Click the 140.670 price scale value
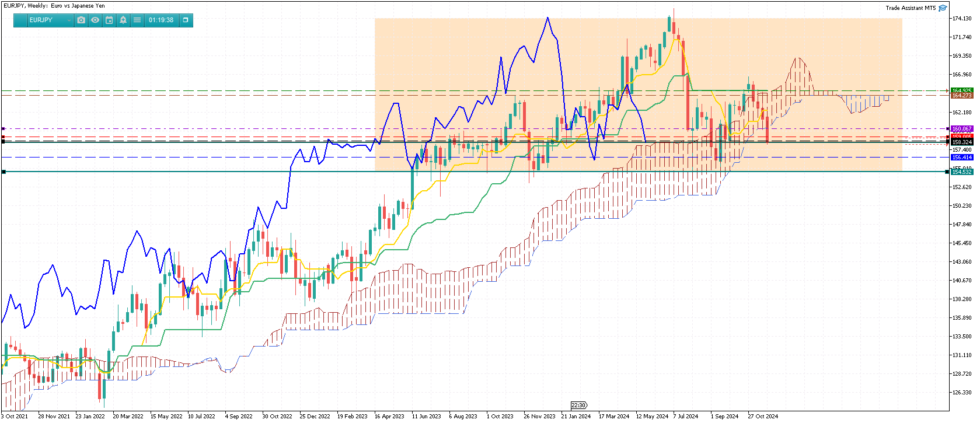The width and height of the screenshot is (980, 423). (962, 281)
